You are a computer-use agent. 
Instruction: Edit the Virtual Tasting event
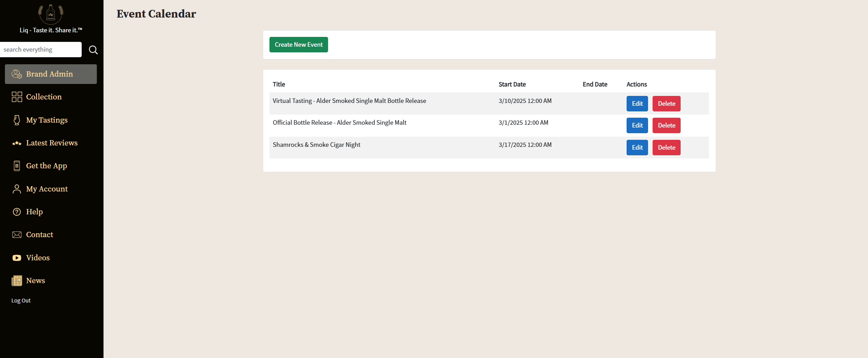point(637,104)
